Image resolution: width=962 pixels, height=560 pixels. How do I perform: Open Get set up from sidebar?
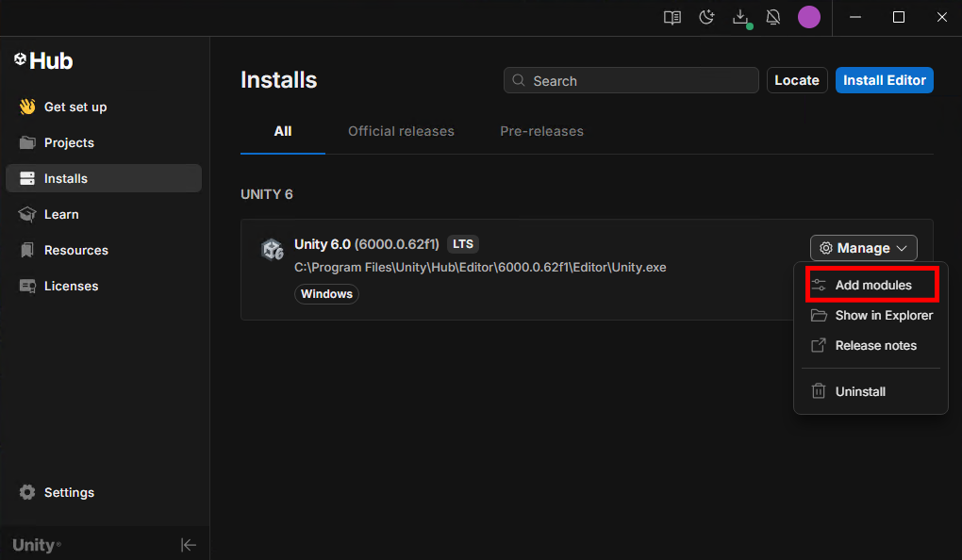75,107
